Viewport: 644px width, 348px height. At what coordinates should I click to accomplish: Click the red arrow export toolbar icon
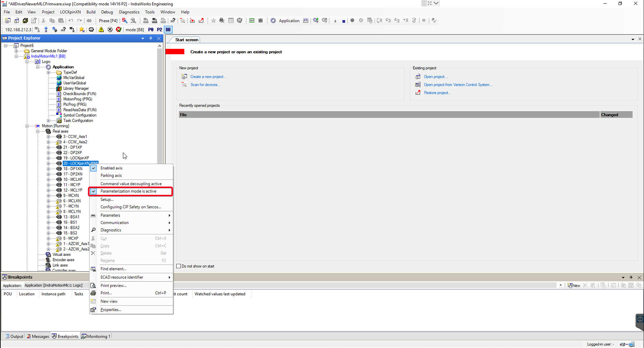201,21
